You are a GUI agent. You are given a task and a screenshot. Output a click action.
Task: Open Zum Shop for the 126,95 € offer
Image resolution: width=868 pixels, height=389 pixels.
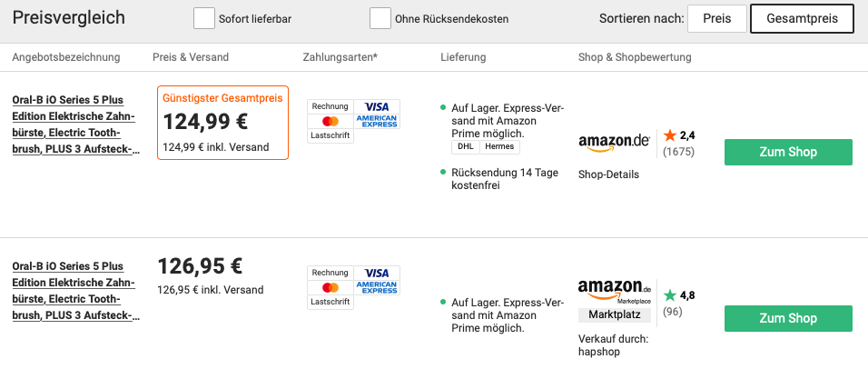click(x=788, y=319)
